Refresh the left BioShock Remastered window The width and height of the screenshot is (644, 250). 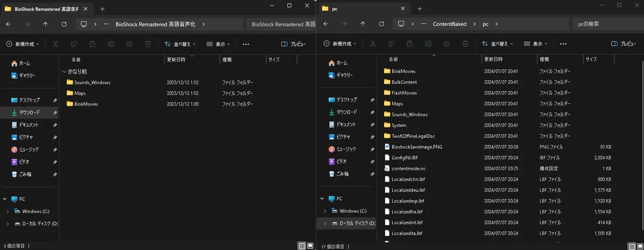[x=64, y=24]
